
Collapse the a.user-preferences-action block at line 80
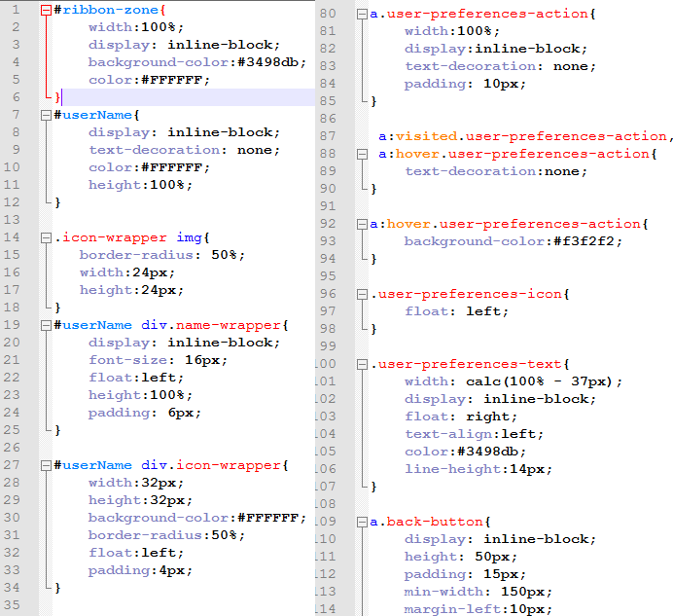[x=363, y=15]
